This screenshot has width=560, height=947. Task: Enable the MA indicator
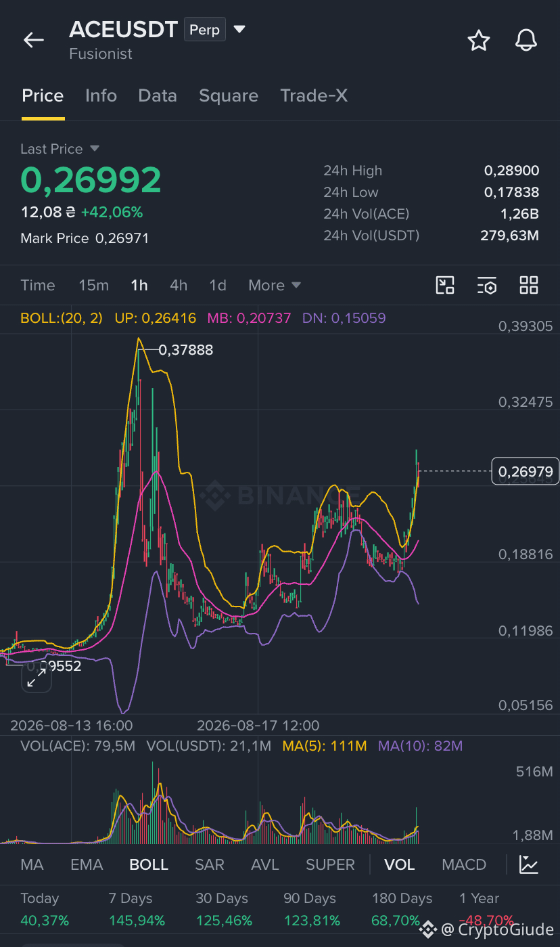[32, 864]
